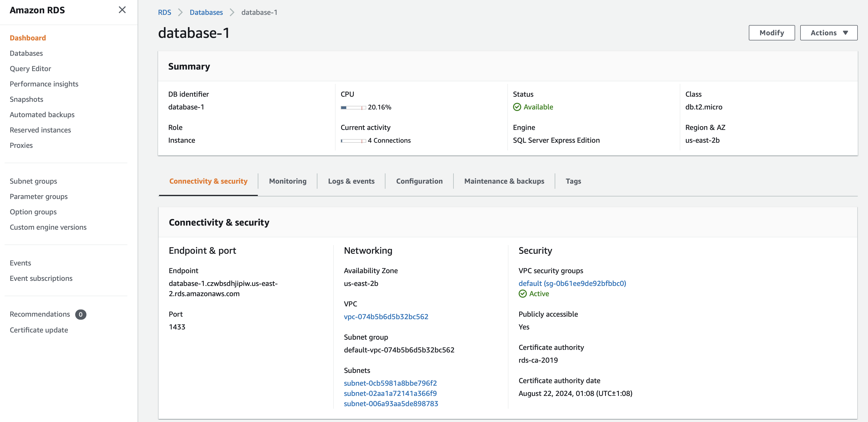The image size is (868, 422).
Task: Open the vpc-074b5b6d5b32bc562 link
Action: click(386, 317)
